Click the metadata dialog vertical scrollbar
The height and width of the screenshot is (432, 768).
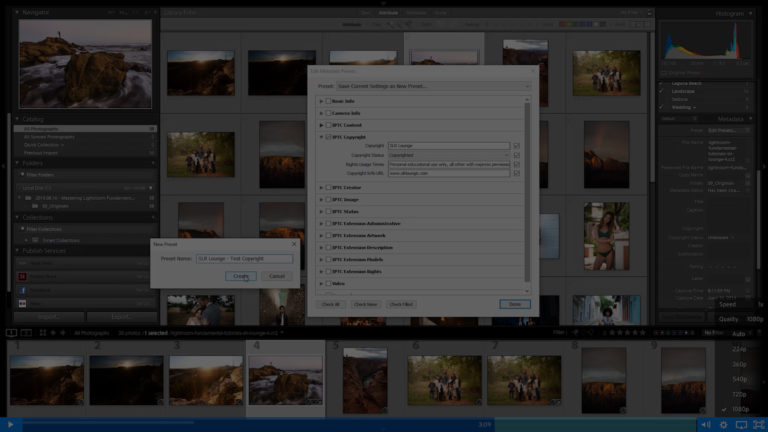click(x=527, y=191)
